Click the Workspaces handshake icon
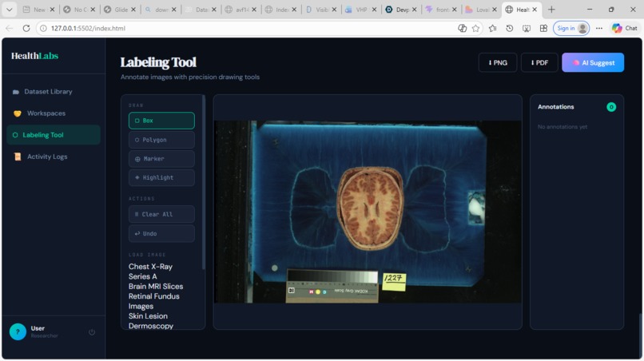 pyautogui.click(x=18, y=113)
